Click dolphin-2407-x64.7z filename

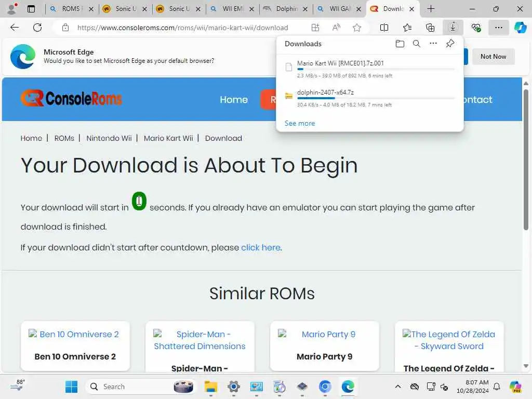pyautogui.click(x=325, y=92)
